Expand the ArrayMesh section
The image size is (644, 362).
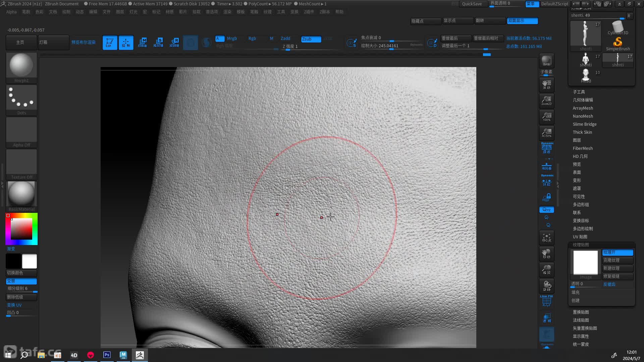pyautogui.click(x=583, y=108)
